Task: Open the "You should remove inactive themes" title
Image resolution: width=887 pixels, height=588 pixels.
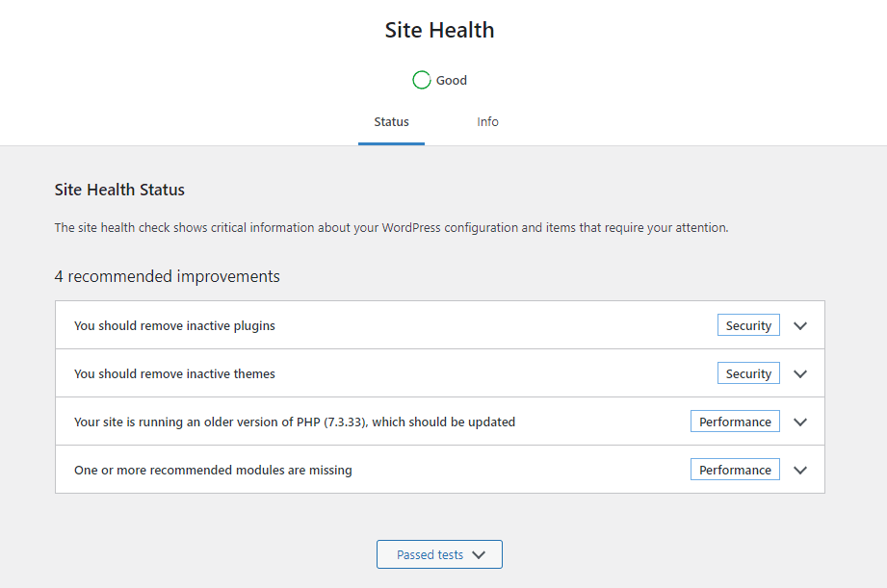Action: (x=174, y=374)
